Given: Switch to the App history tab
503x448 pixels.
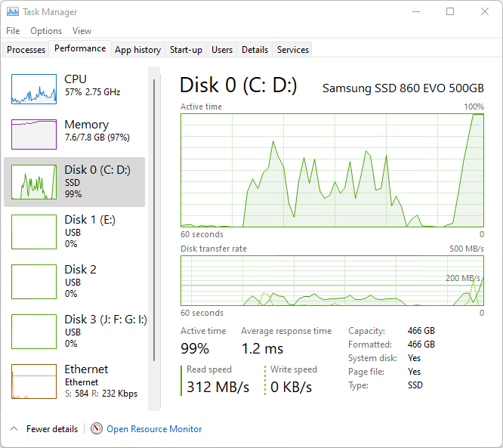Looking at the screenshot, I should (x=138, y=50).
